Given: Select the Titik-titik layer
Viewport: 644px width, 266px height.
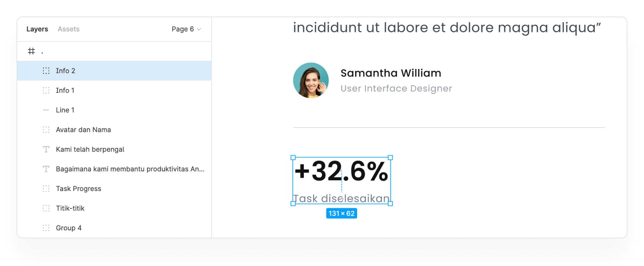Looking at the screenshot, I should [70, 208].
